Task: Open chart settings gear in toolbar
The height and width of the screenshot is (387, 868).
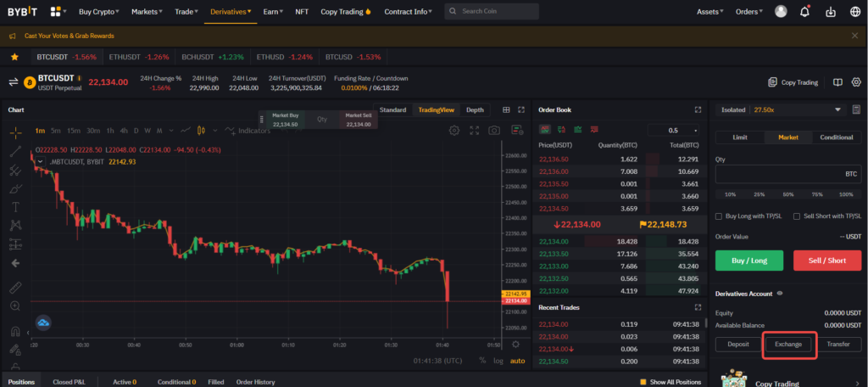Action: (454, 131)
